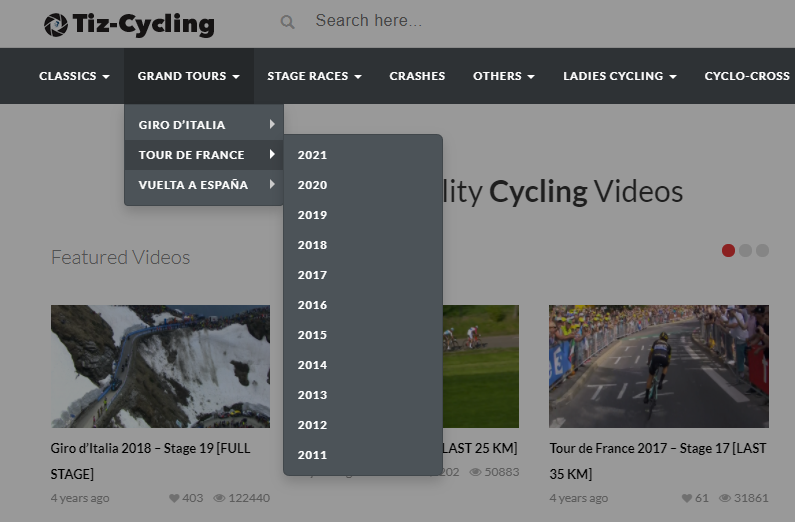Open the Giro d'Italia 2018 snowy thumbnail
The height and width of the screenshot is (522, 795).
[x=160, y=366]
